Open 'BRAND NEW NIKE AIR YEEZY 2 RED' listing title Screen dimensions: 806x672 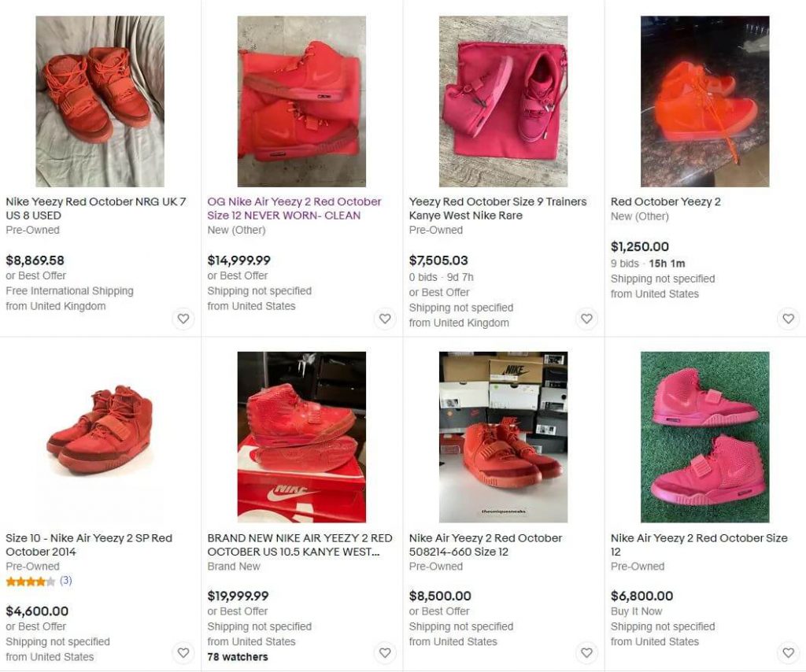coord(300,545)
